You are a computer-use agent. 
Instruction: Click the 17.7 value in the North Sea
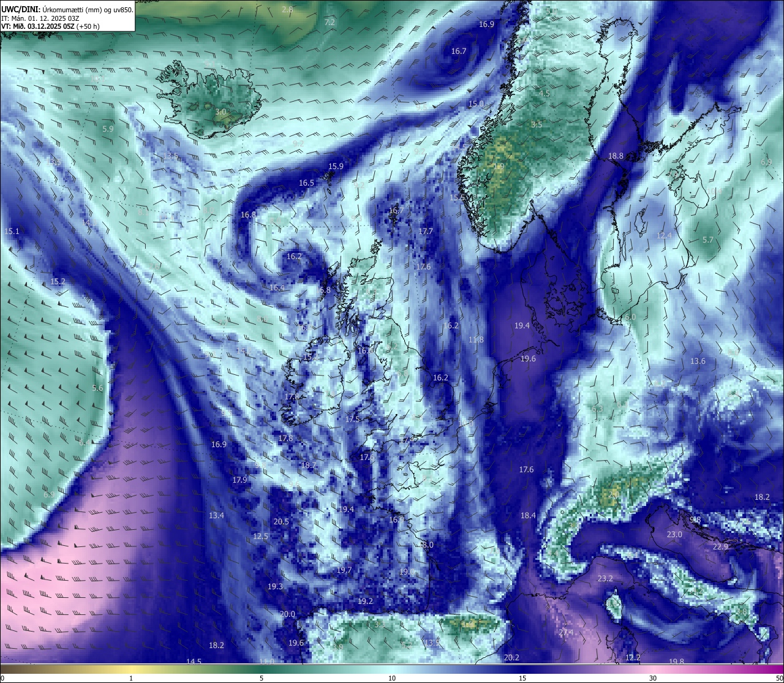[426, 232]
